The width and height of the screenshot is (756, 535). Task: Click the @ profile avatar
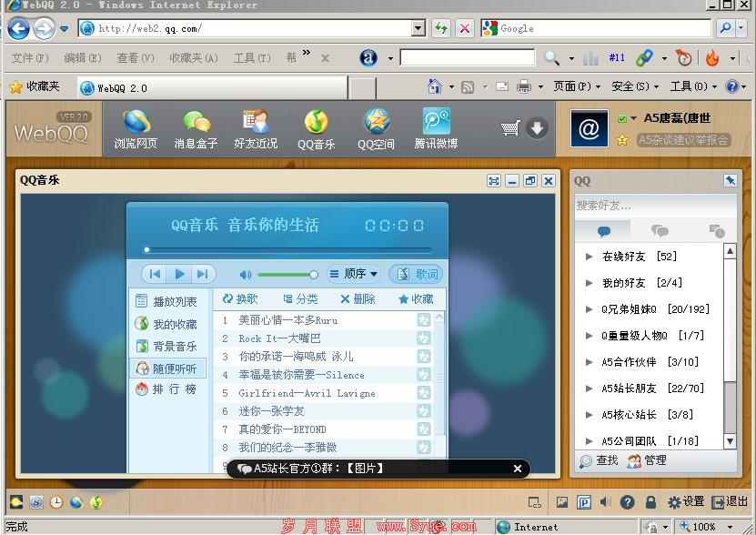589,128
